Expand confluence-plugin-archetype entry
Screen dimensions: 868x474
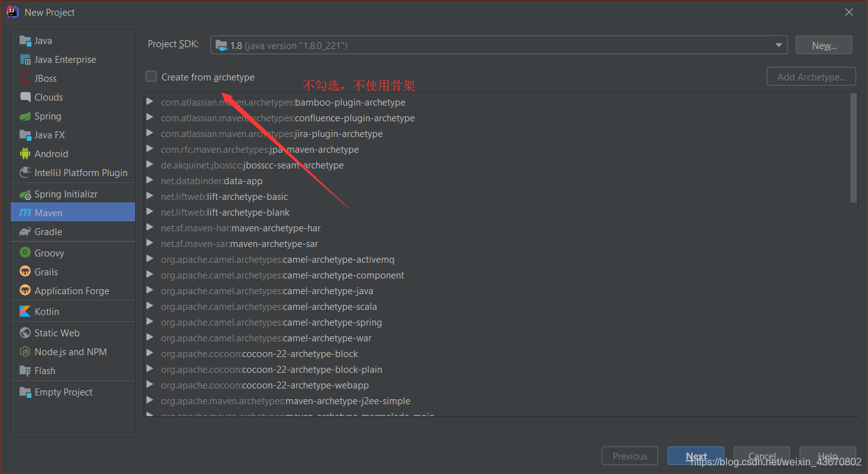click(150, 118)
